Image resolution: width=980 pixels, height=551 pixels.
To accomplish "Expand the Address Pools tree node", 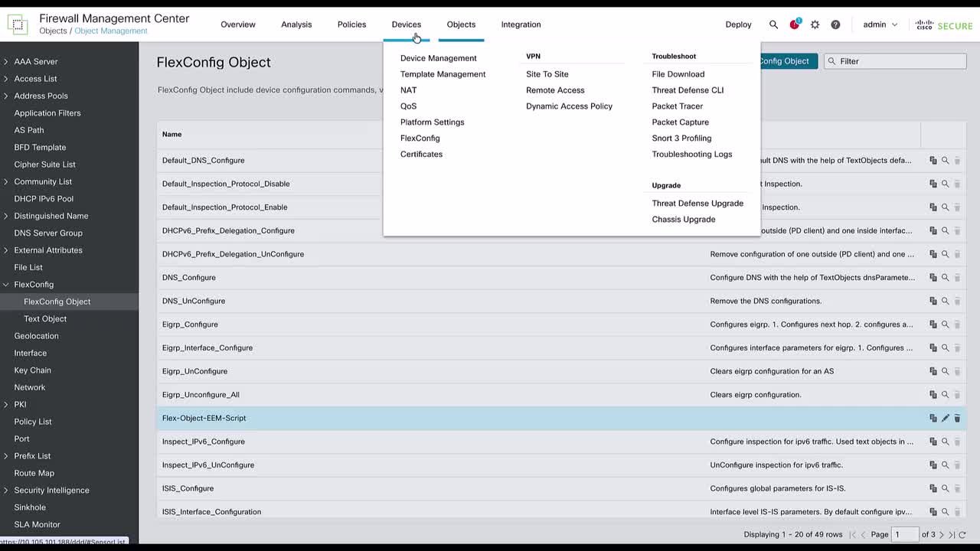I will click(x=6, y=96).
